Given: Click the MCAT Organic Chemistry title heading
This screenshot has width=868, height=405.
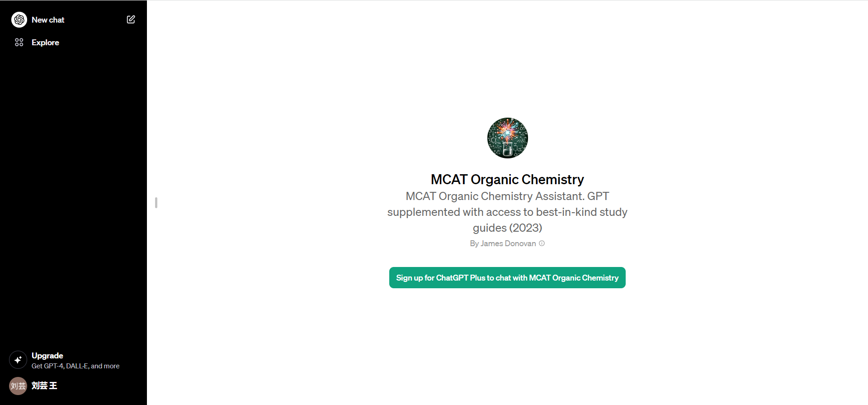Looking at the screenshot, I should (507, 180).
